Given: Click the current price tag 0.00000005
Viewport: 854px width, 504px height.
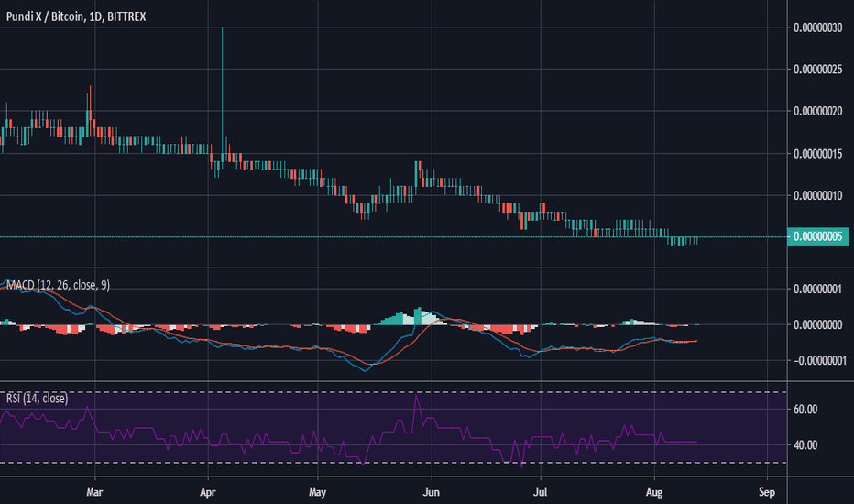Looking at the screenshot, I should tap(817, 236).
